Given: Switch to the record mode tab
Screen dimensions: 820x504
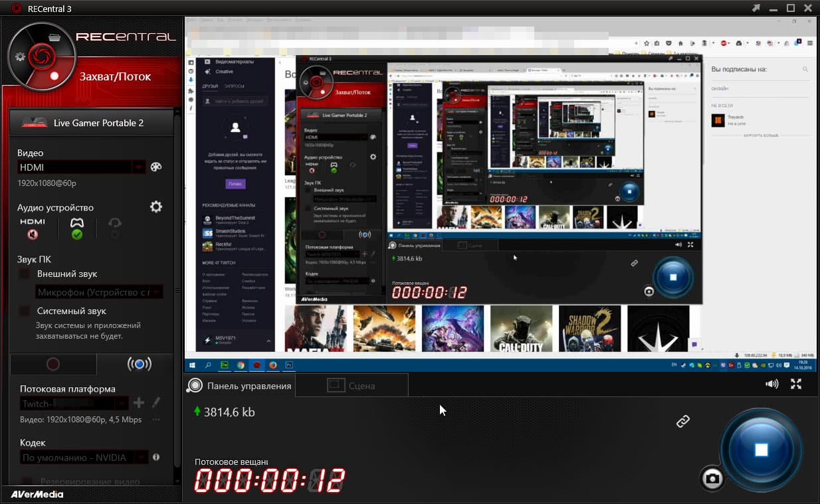Looking at the screenshot, I should [53, 364].
